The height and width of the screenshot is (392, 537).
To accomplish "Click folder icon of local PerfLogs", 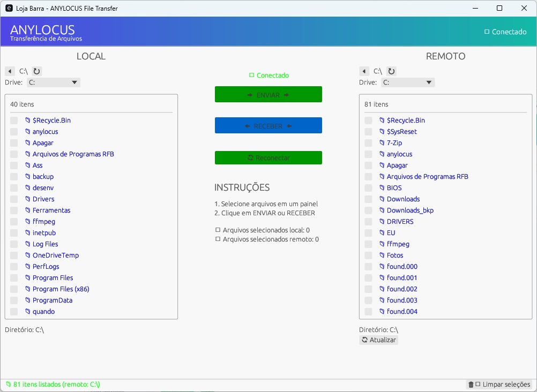I will pyautogui.click(x=28, y=266).
